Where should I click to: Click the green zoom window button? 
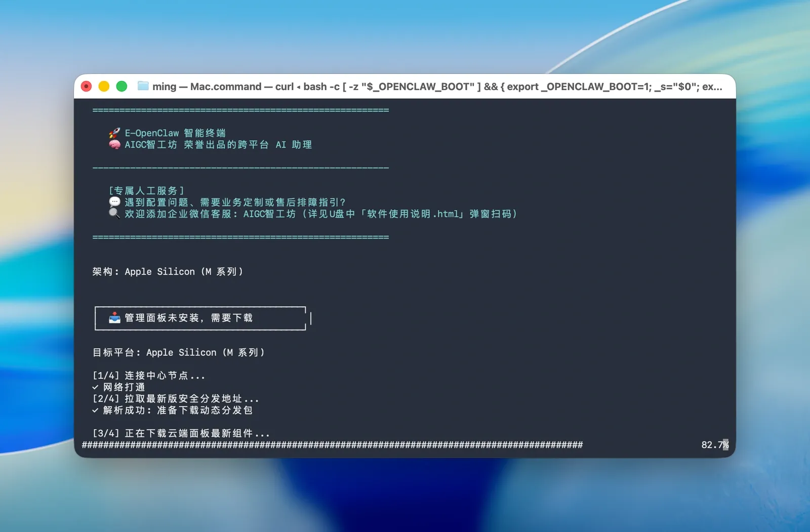coord(121,87)
